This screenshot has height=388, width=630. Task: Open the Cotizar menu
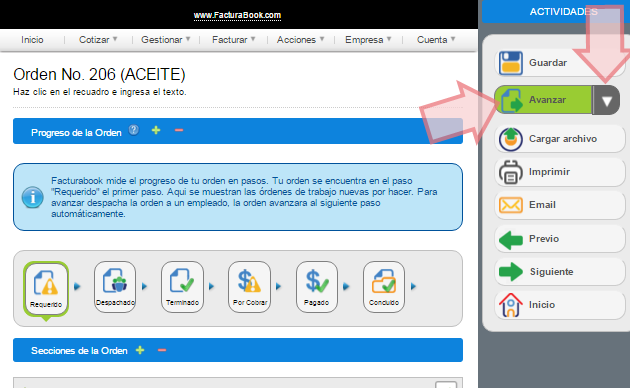[x=98, y=40]
